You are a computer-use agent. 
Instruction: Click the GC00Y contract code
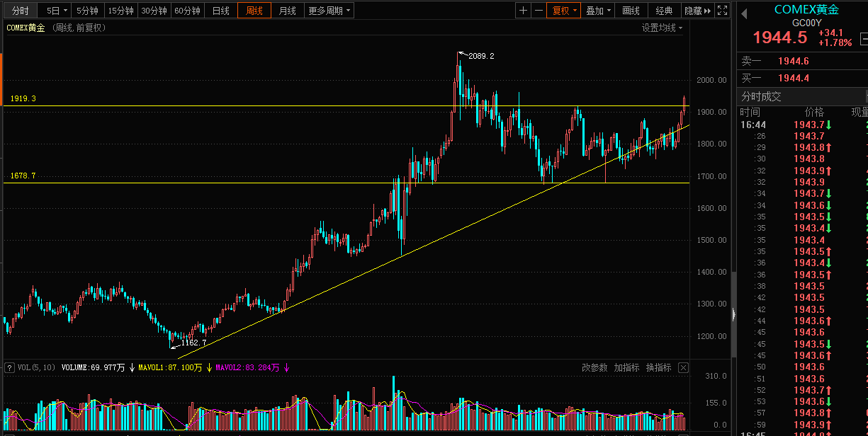(806, 23)
